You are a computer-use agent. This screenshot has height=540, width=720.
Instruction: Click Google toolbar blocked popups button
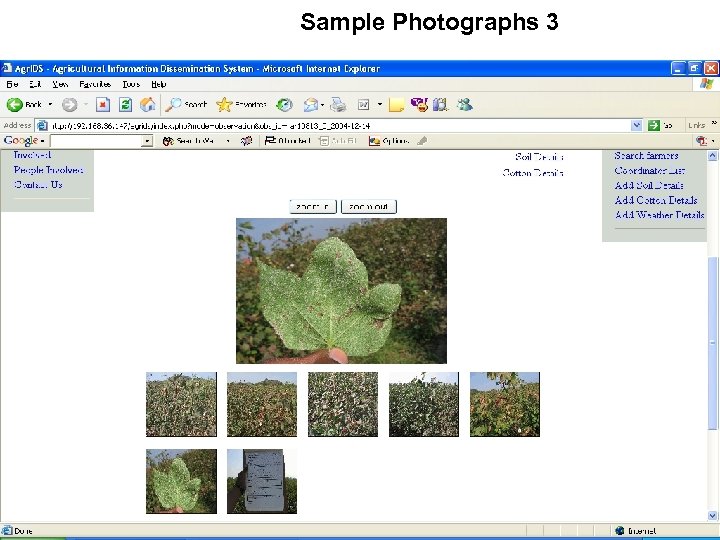[288, 141]
